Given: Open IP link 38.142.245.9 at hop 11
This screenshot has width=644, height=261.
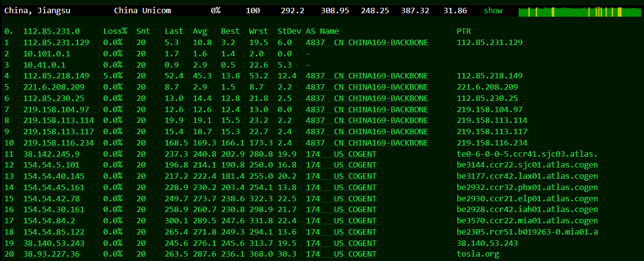Looking at the screenshot, I should [x=51, y=154].
